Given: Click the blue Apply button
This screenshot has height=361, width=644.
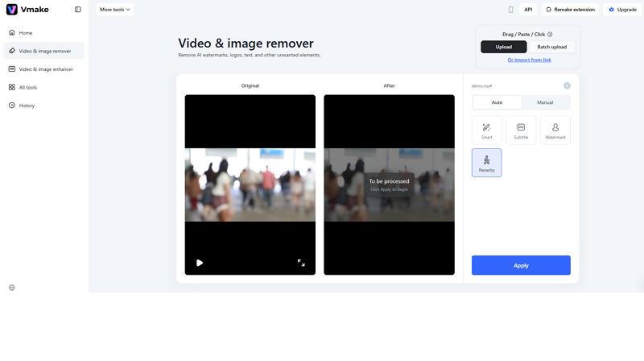Looking at the screenshot, I should pyautogui.click(x=521, y=265).
